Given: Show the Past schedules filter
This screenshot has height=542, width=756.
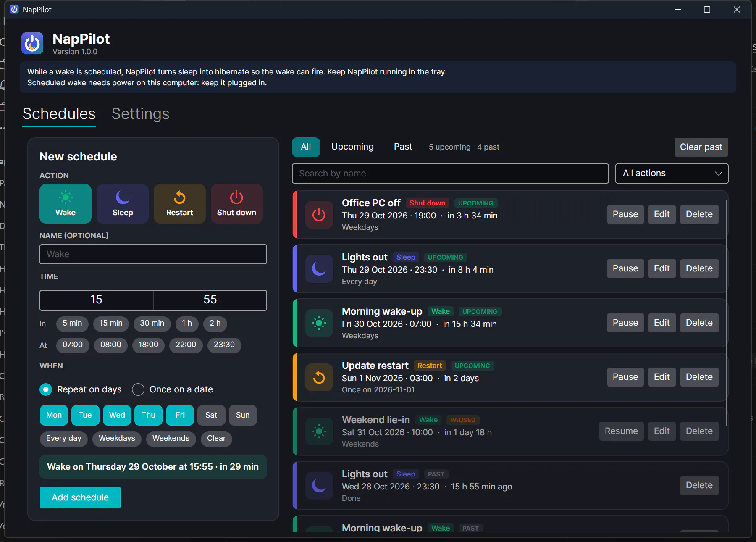Looking at the screenshot, I should [x=403, y=147].
